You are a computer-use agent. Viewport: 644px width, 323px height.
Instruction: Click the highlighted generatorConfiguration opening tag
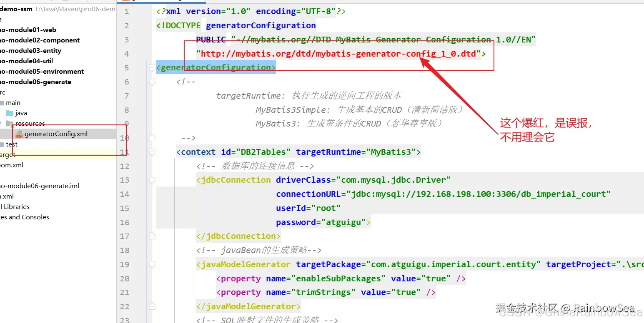[x=216, y=68]
